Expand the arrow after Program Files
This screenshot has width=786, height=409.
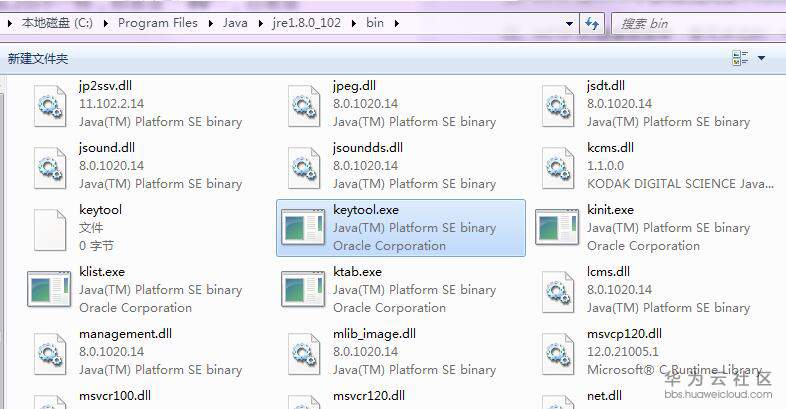pyautogui.click(x=211, y=23)
